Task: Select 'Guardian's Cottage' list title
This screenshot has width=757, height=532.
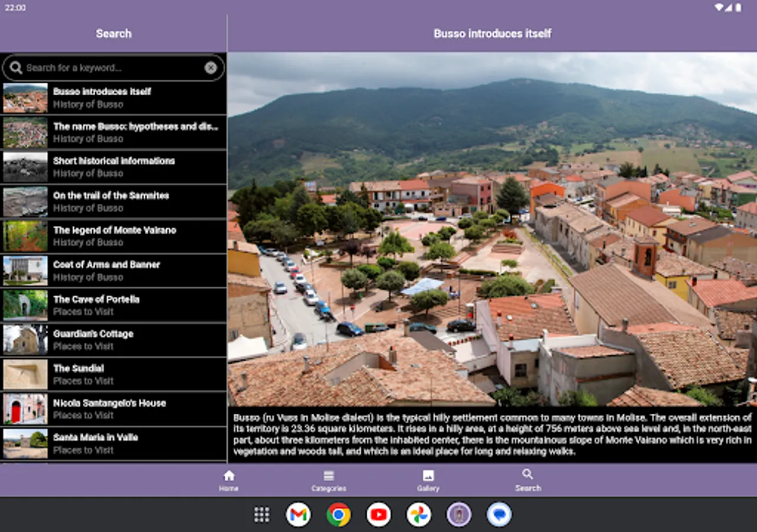Action: click(x=93, y=333)
